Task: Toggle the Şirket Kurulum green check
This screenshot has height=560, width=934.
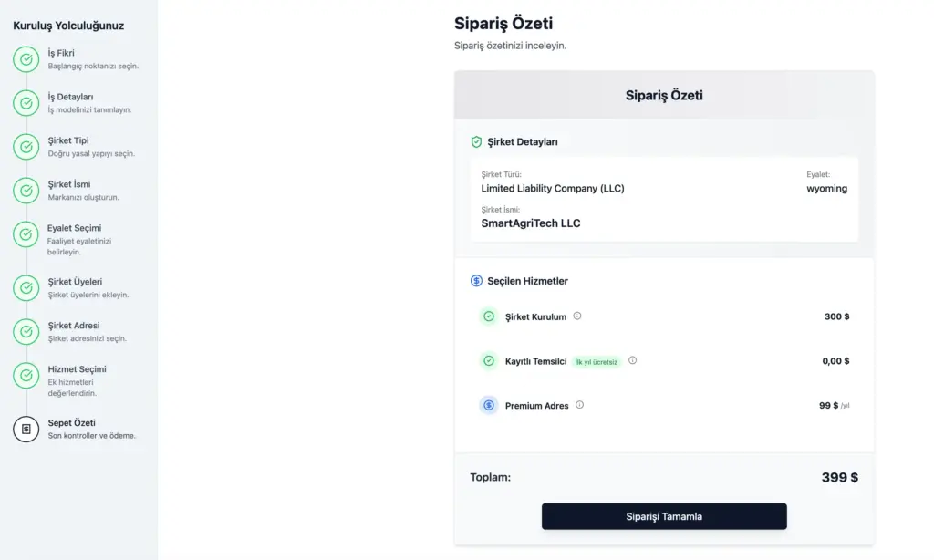Action: [x=489, y=316]
